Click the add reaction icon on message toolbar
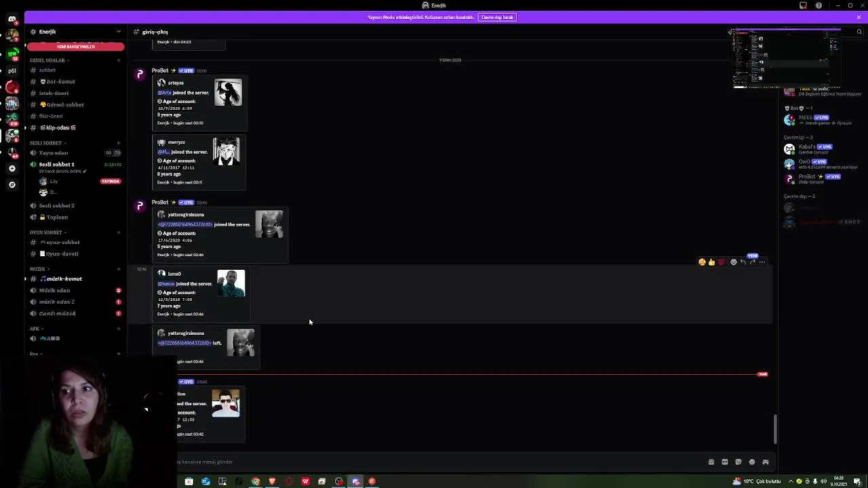Viewport: 868px width, 488px height. coord(733,262)
